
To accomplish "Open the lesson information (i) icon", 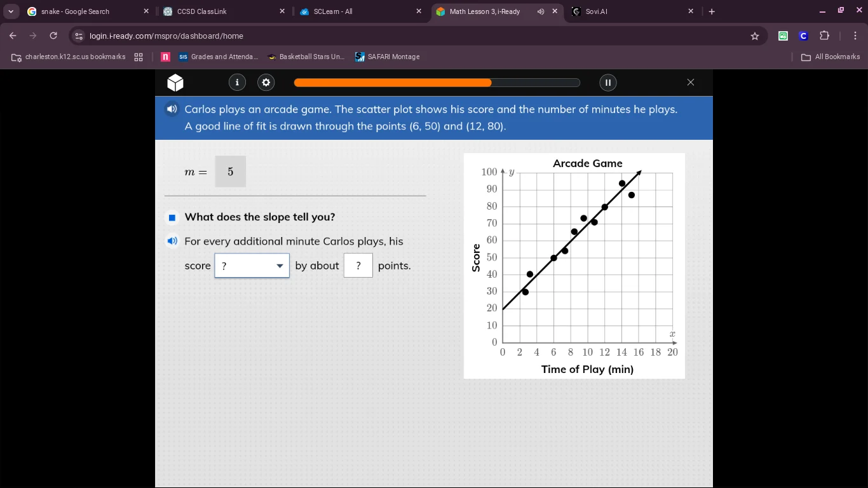I will [237, 83].
